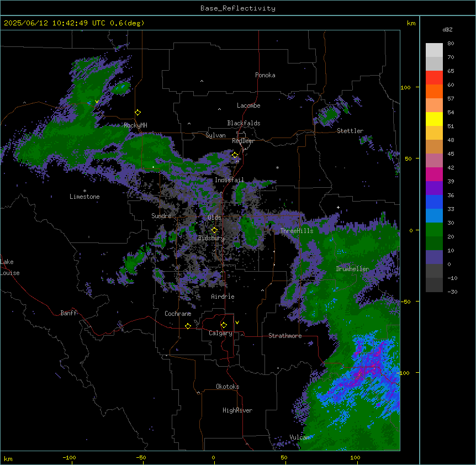The width and height of the screenshot is (476, 465).
Task: Click the Lacombe label
Action: [248, 105]
